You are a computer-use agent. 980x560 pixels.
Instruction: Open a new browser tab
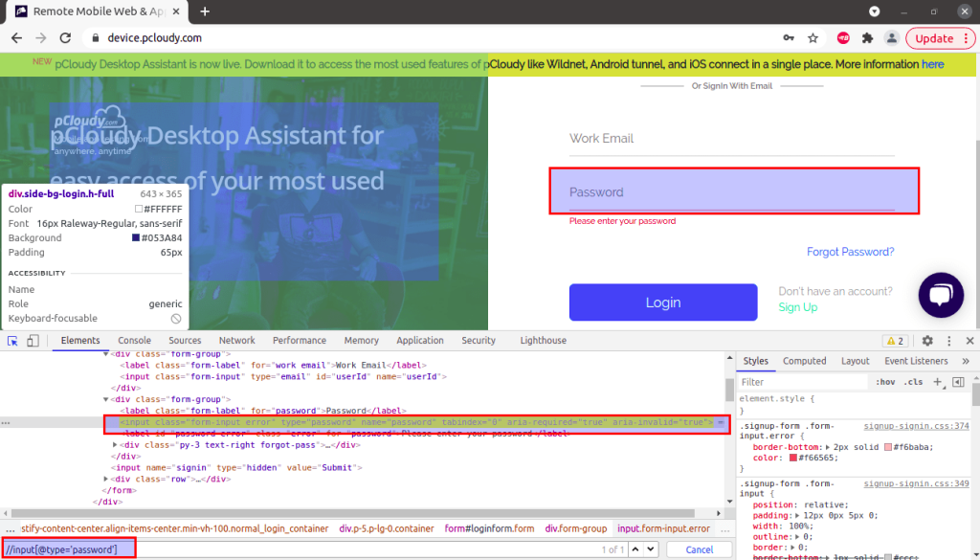click(x=205, y=11)
